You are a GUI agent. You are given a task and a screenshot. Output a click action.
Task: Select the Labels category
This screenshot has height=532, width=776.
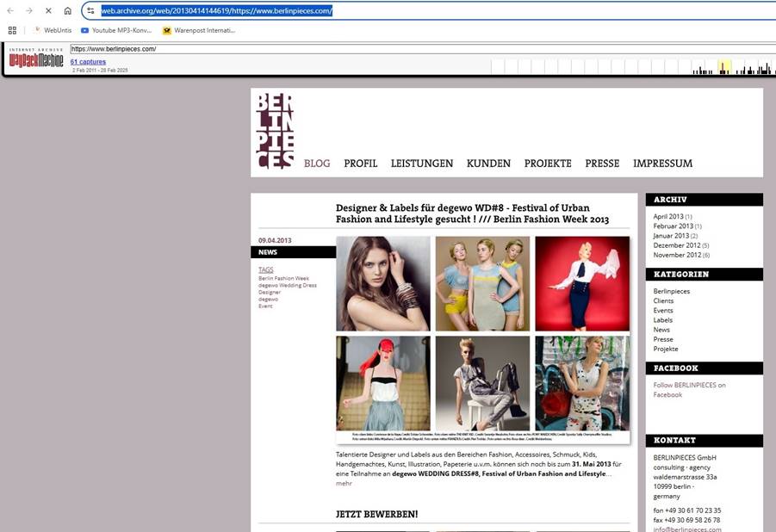click(662, 320)
